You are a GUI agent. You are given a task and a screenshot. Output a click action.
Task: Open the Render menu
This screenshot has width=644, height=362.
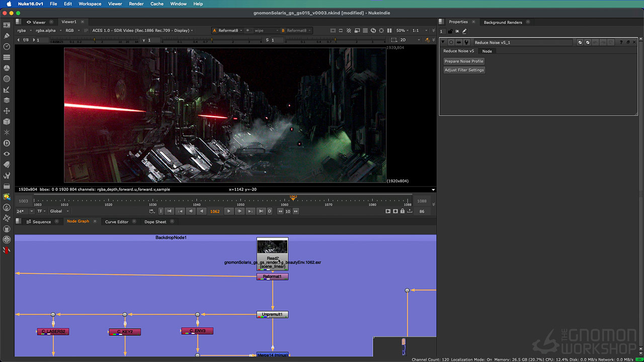point(136,4)
